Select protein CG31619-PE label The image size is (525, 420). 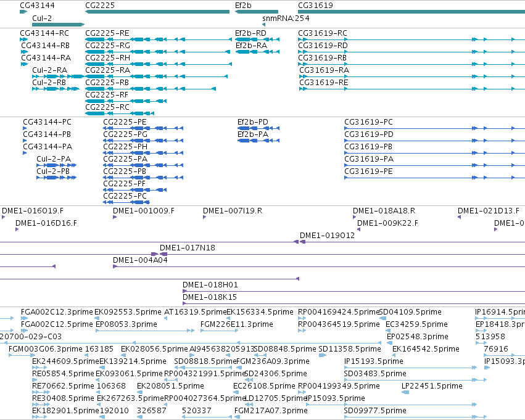(x=368, y=171)
